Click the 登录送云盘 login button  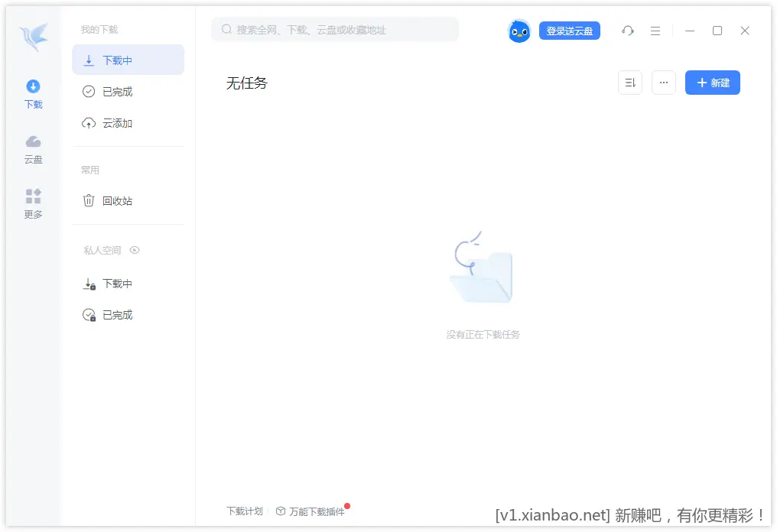(x=569, y=30)
